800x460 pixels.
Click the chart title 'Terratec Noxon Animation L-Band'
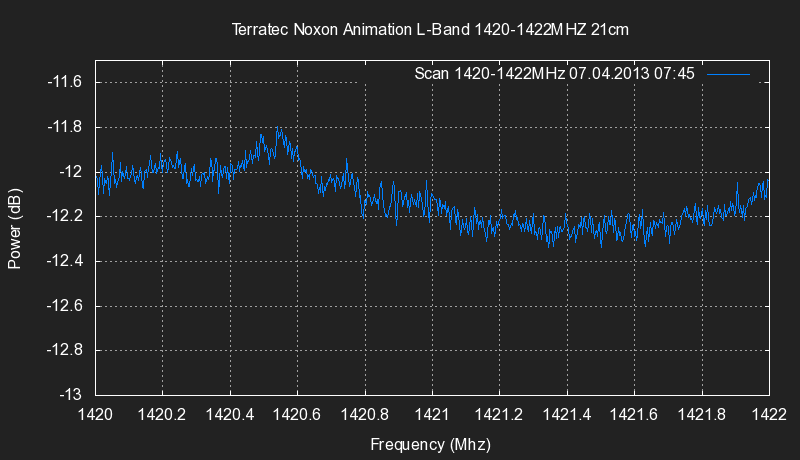351,30
